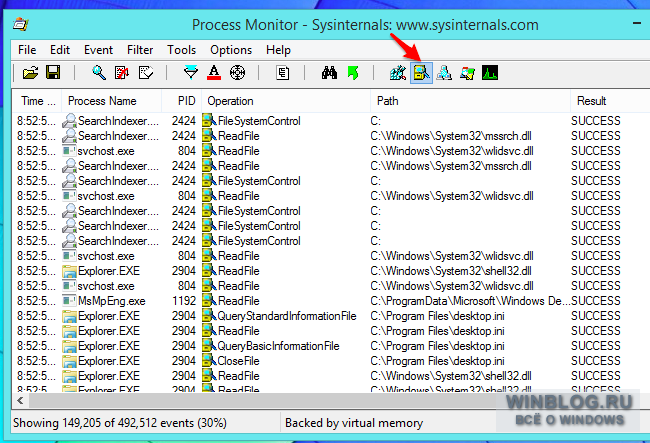Toggle Show Process and Thread Activity icon
This screenshot has width=650, height=443.
pos(467,73)
